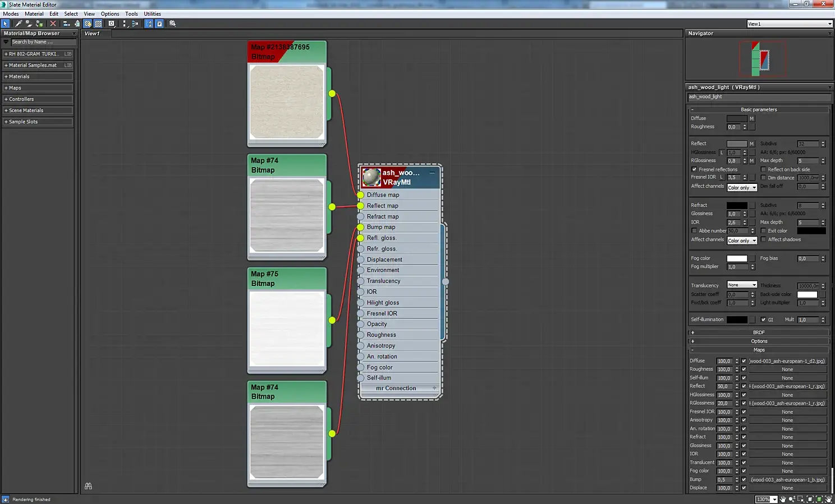This screenshot has height=504, width=835.
Task: Click the Select by Material icon
Action: (x=173, y=24)
